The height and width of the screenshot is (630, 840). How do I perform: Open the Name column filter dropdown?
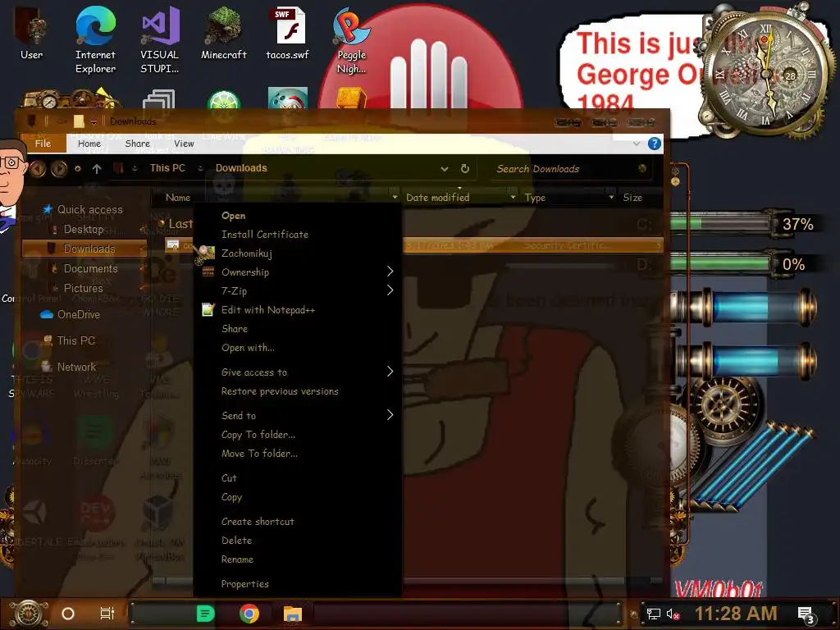pos(395,198)
